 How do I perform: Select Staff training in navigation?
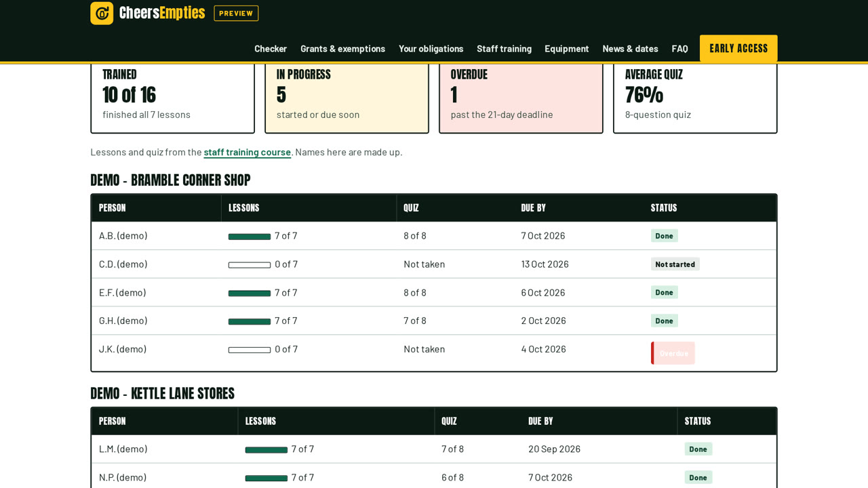[x=504, y=49]
